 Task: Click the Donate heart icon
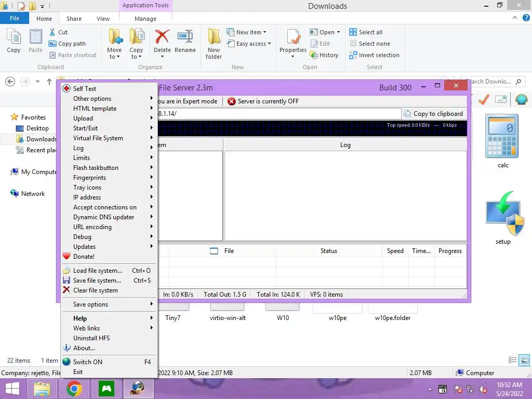pos(66,256)
